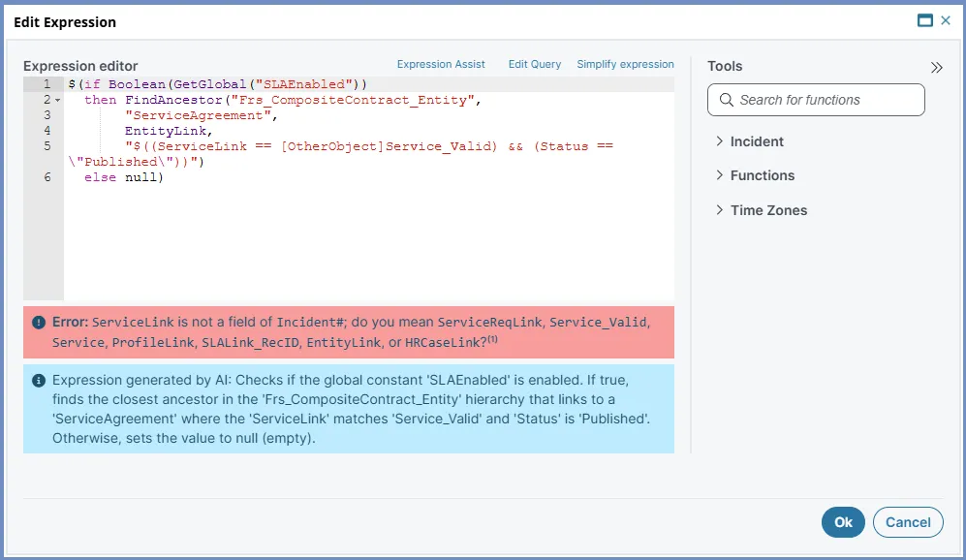
Task: Open the Edit Query link
Action: click(x=535, y=64)
